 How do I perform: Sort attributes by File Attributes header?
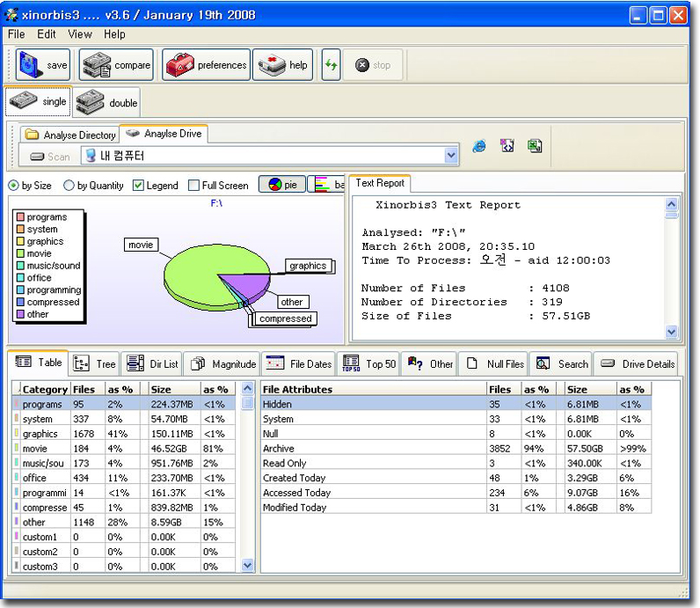(373, 389)
